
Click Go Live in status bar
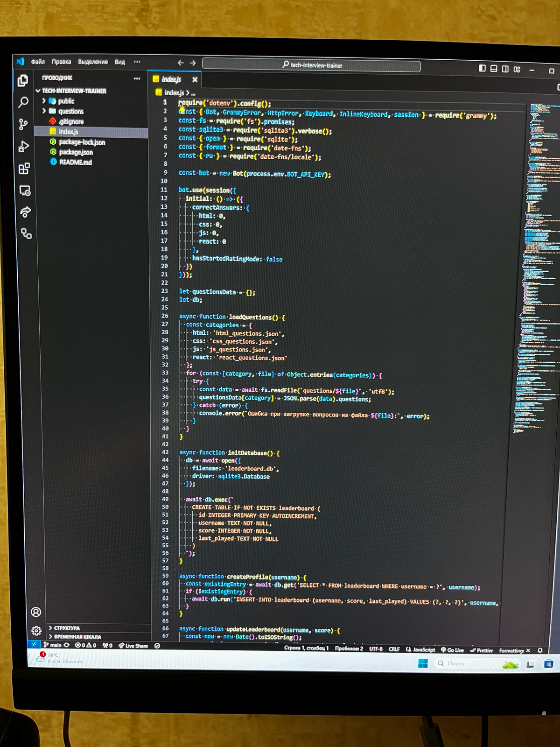452,650
